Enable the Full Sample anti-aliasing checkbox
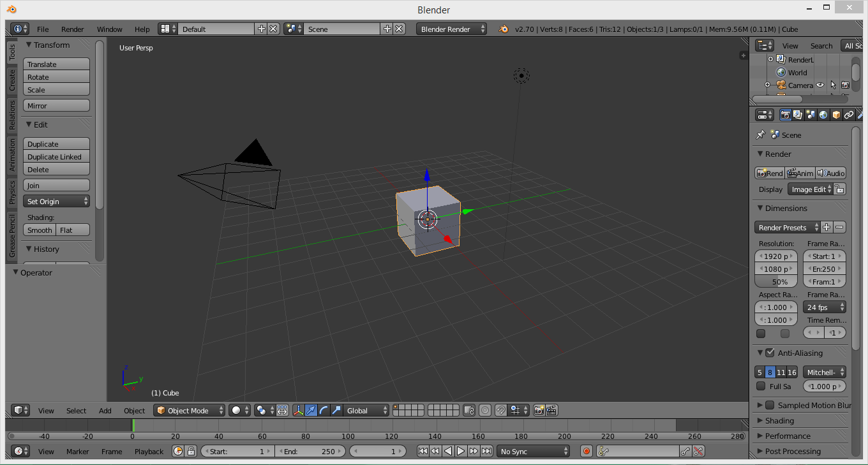 (761, 386)
